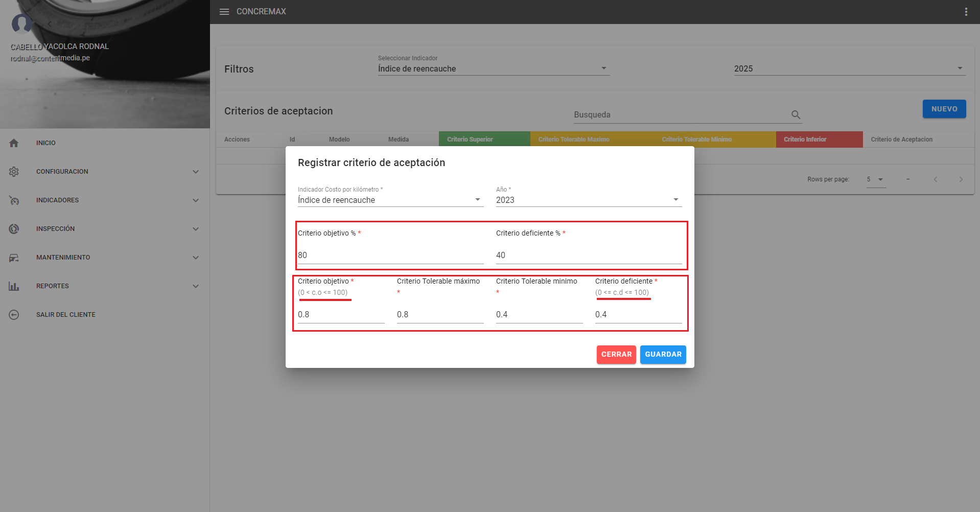This screenshot has height=512, width=980.
Task: Click the Indicadores gauge icon in sidebar
Action: tap(14, 200)
